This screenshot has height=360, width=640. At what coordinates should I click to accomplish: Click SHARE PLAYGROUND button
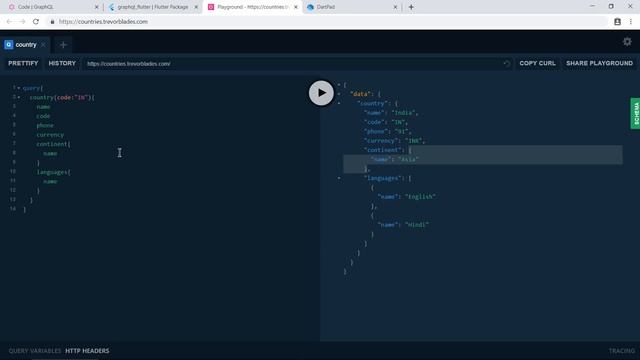599,63
